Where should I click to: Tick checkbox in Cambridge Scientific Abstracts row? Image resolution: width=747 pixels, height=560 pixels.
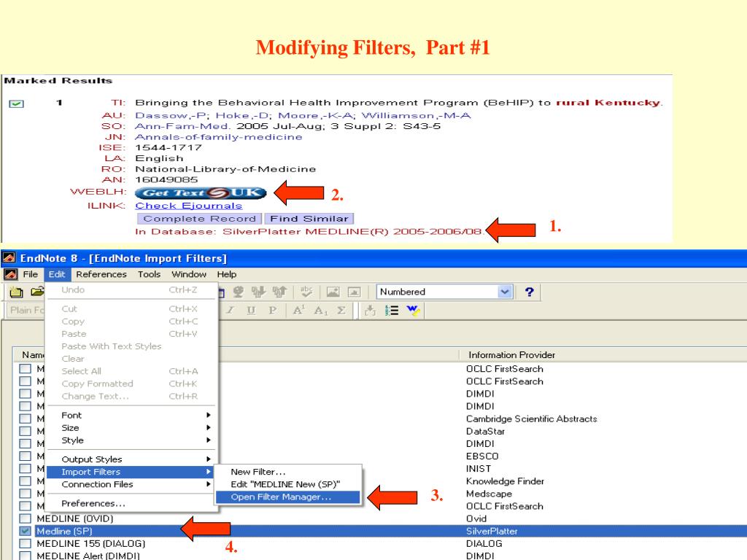[26, 419]
